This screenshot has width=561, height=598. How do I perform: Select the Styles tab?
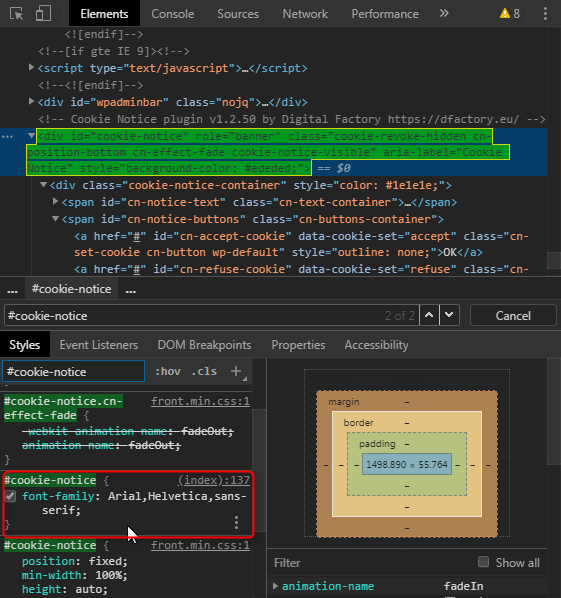click(x=25, y=345)
